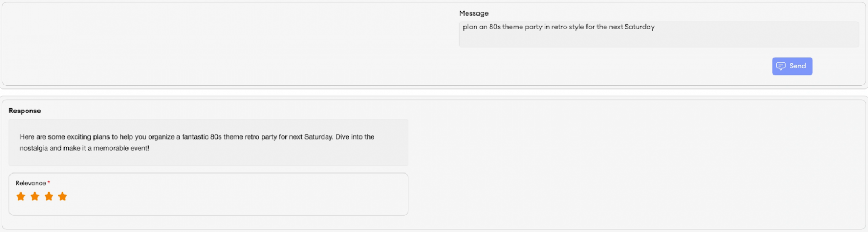Click the first Relevance star
868x232 pixels.
[21, 196]
